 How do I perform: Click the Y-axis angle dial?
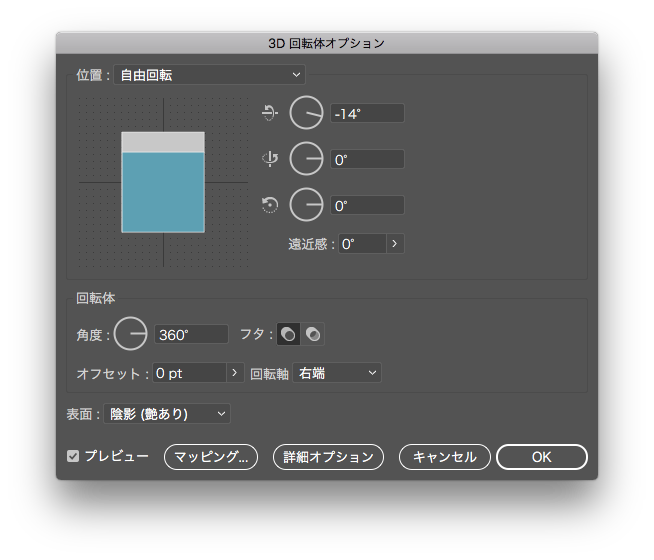pyautogui.click(x=307, y=159)
